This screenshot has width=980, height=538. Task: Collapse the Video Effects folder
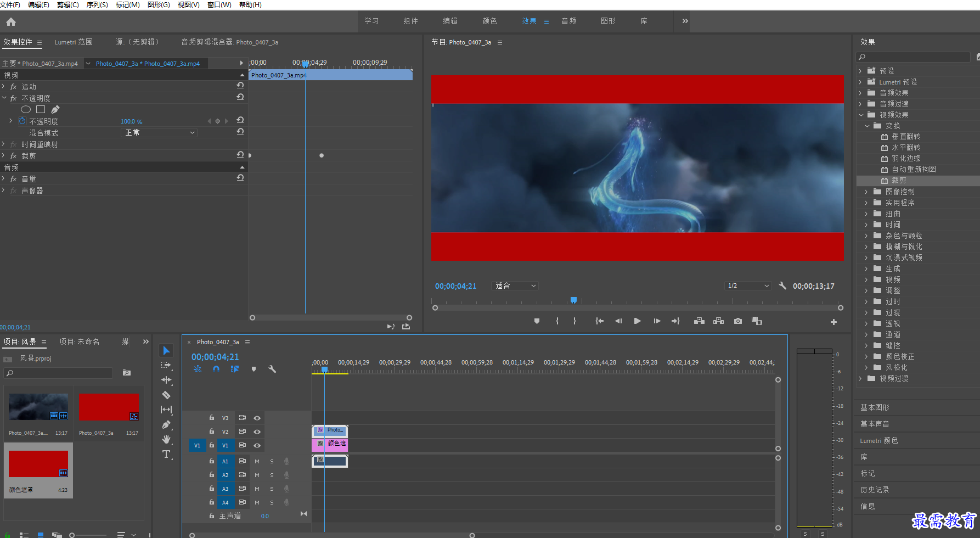861,115
